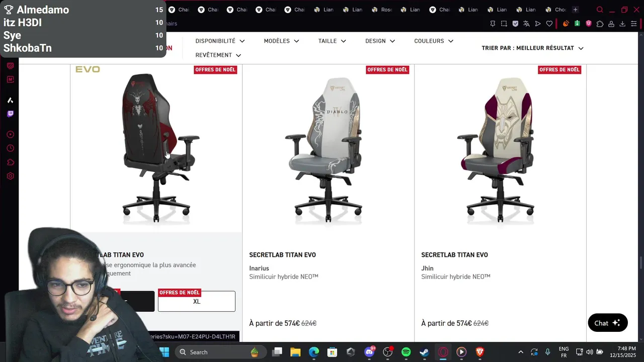This screenshot has width=644, height=362.
Task: Open the Jhin chair product image
Action: [x=500, y=150]
